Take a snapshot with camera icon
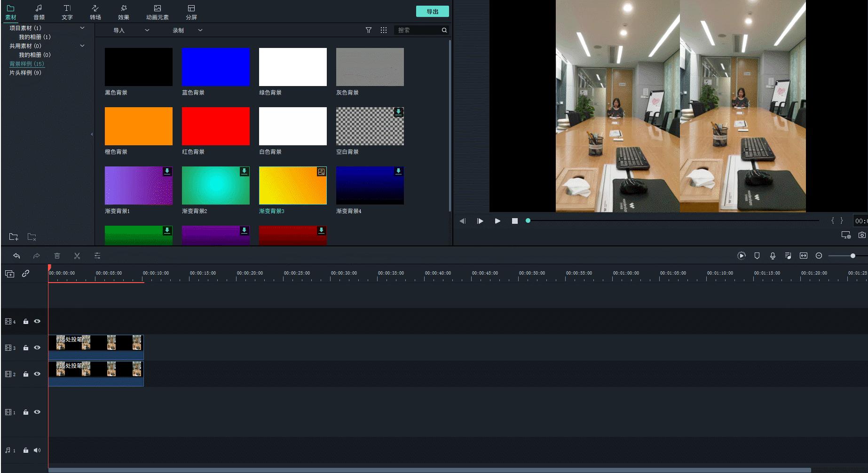The image size is (868, 473). click(862, 235)
